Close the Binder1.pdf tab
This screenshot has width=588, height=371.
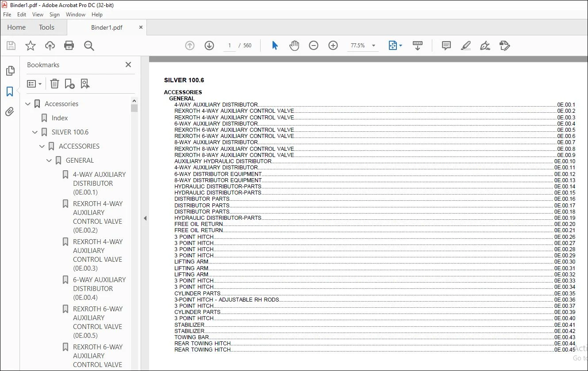coord(141,27)
